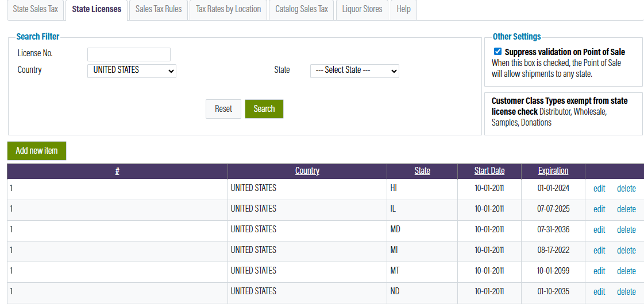Click the License No. input field
The image size is (644, 304).
[129, 54]
